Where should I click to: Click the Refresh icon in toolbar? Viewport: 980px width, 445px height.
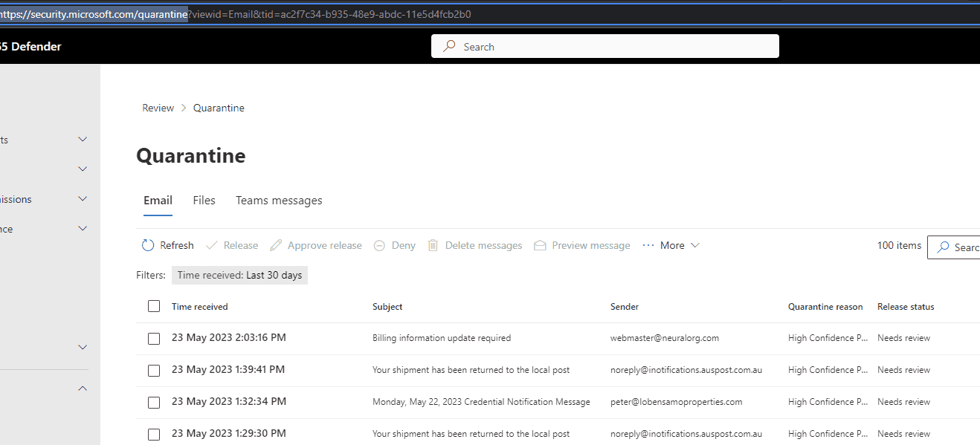(x=148, y=245)
